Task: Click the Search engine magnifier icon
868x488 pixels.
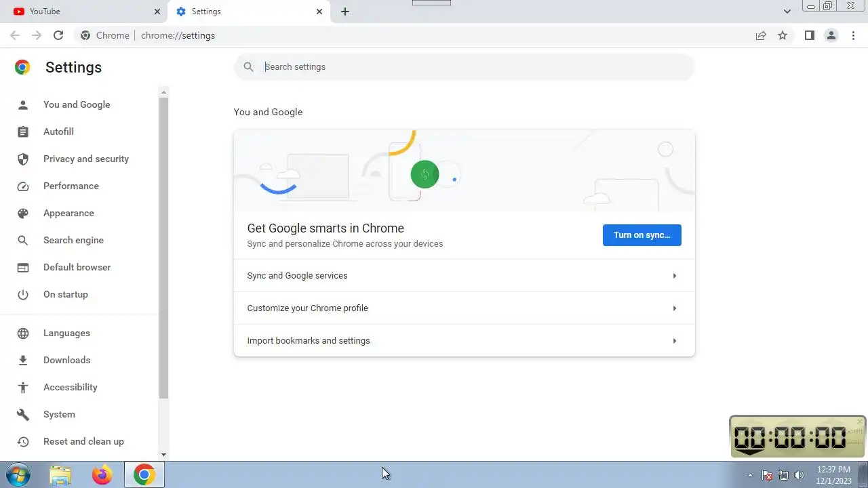Action: click(23, 240)
